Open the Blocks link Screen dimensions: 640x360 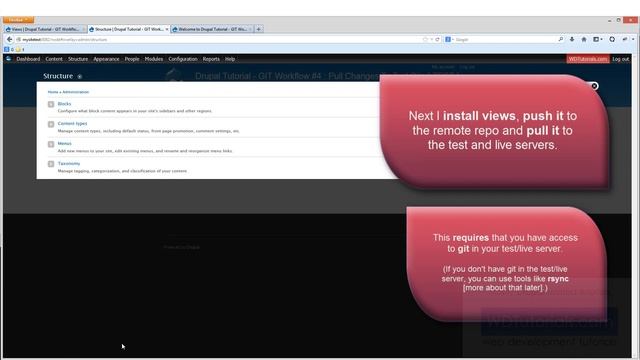coord(64,104)
